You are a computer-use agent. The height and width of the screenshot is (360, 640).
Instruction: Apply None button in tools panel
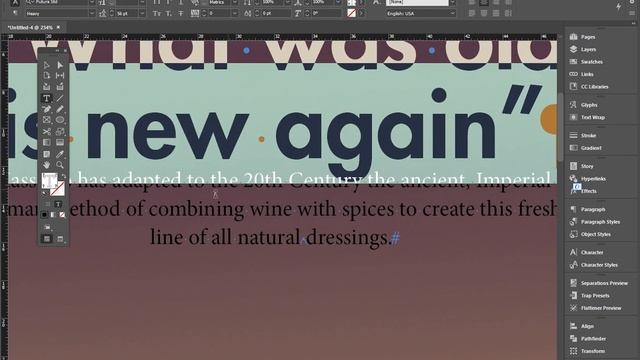click(x=62, y=215)
